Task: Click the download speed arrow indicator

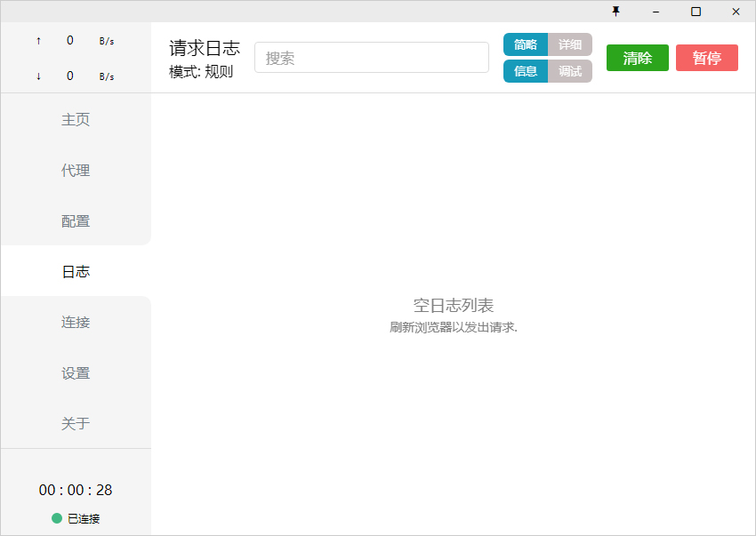Action: point(38,76)
